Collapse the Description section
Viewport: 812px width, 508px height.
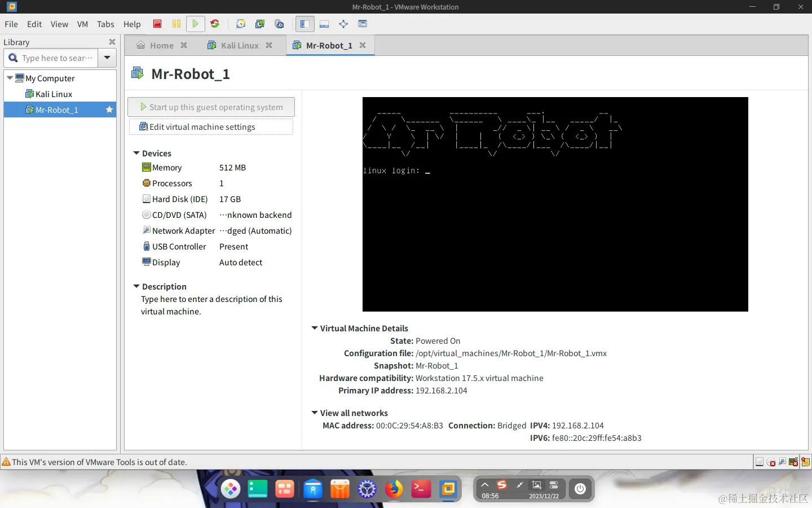click(136, 286)
